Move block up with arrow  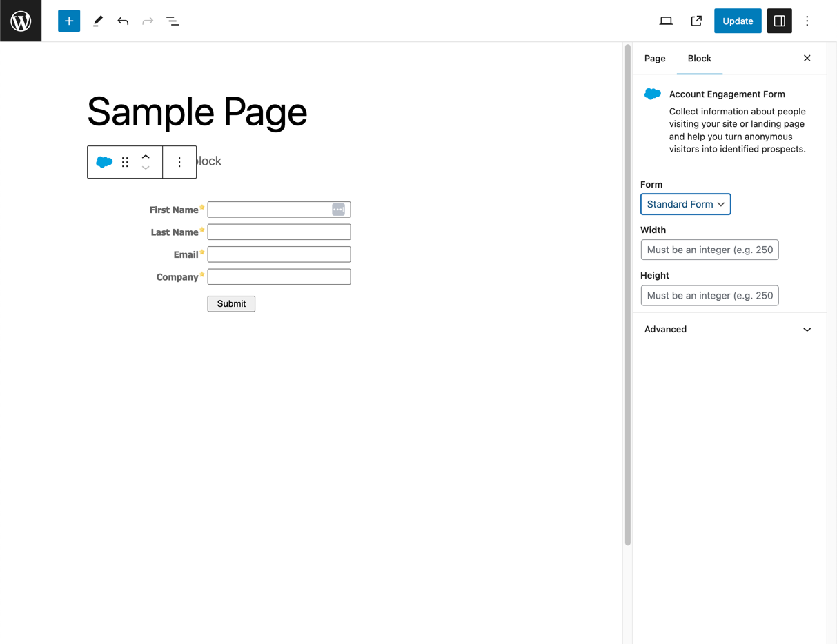tap(146, 157)
